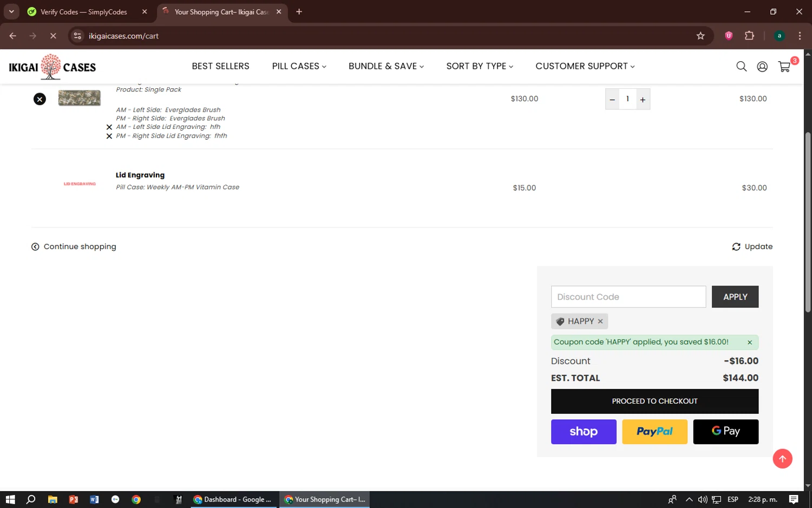Dismiss the coupon applied message

pos(750,342)
